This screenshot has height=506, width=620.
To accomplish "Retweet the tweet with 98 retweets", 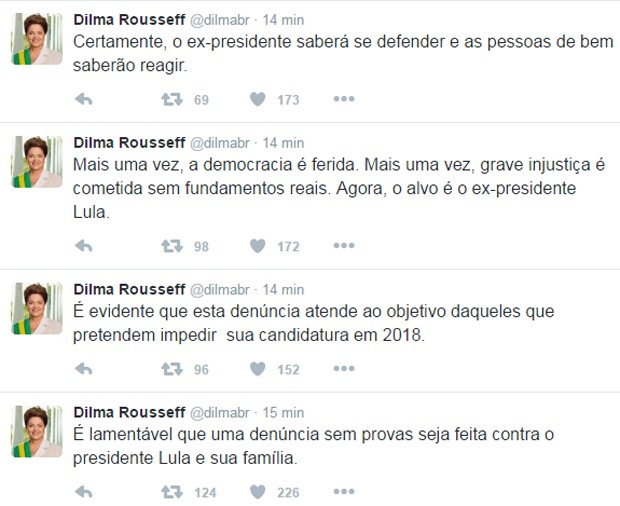I will [172, 246].
